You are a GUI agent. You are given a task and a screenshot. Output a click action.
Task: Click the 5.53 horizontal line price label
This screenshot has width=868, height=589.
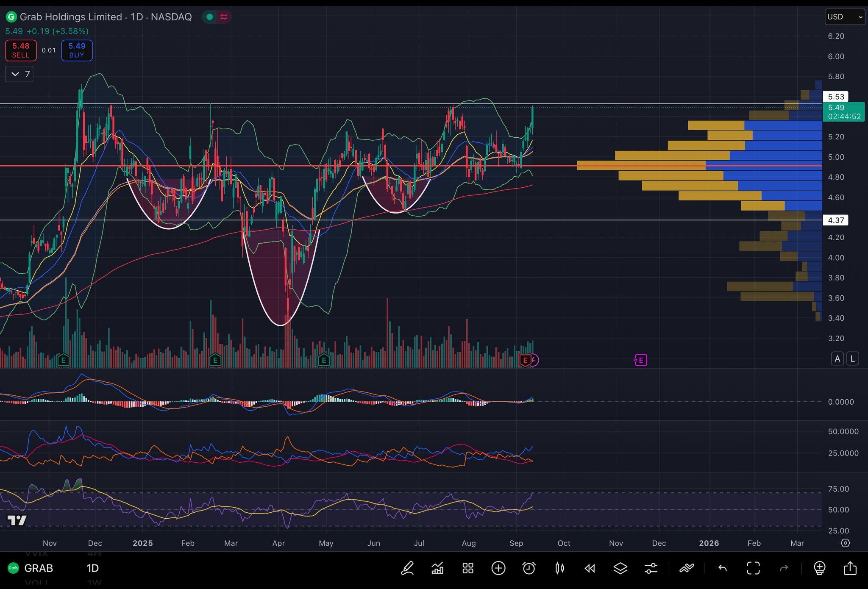click(835, 97)
